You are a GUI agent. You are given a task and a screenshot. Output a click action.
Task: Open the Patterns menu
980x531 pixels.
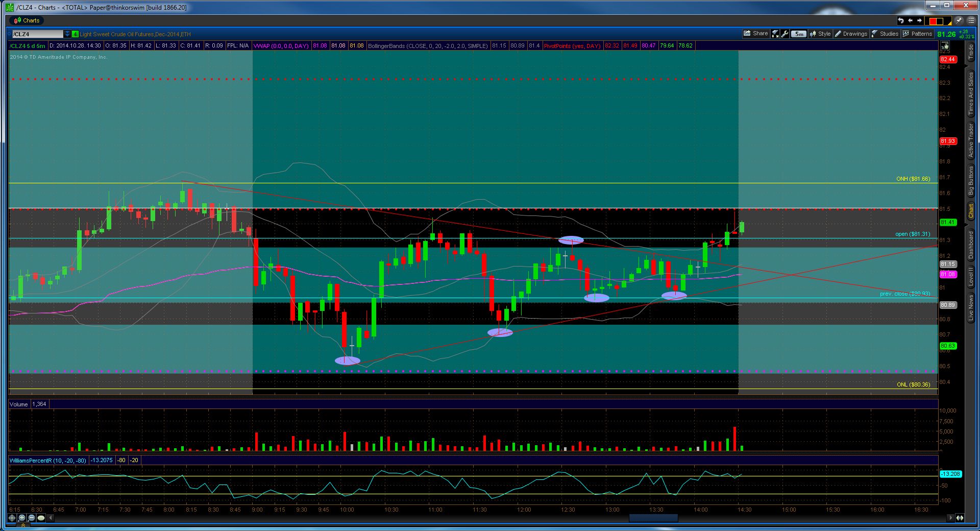pyautogui.click(x=917, y=34)
